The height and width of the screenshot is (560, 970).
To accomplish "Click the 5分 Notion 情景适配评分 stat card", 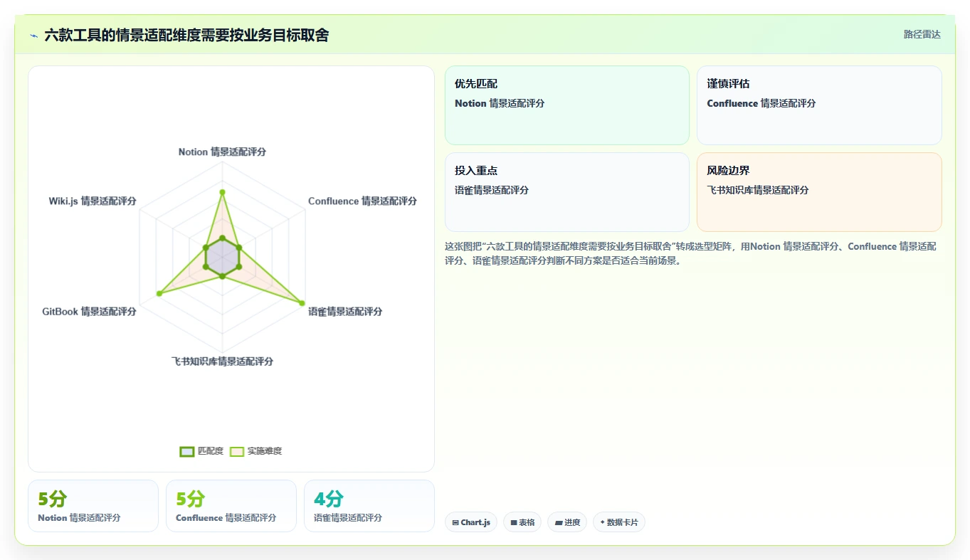I will (x=93, y=506).
